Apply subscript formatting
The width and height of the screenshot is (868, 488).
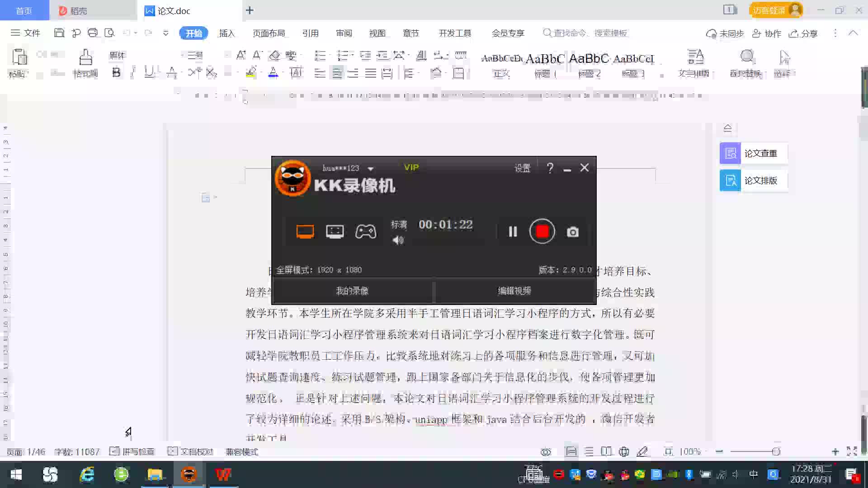(211, 72)
